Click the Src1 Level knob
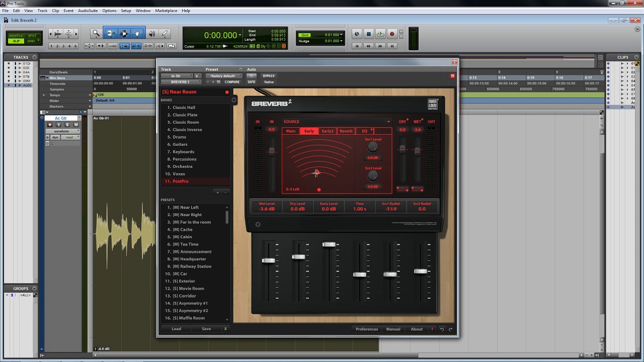The height and width of the screenshot is (362, 644). click(373, 147)
